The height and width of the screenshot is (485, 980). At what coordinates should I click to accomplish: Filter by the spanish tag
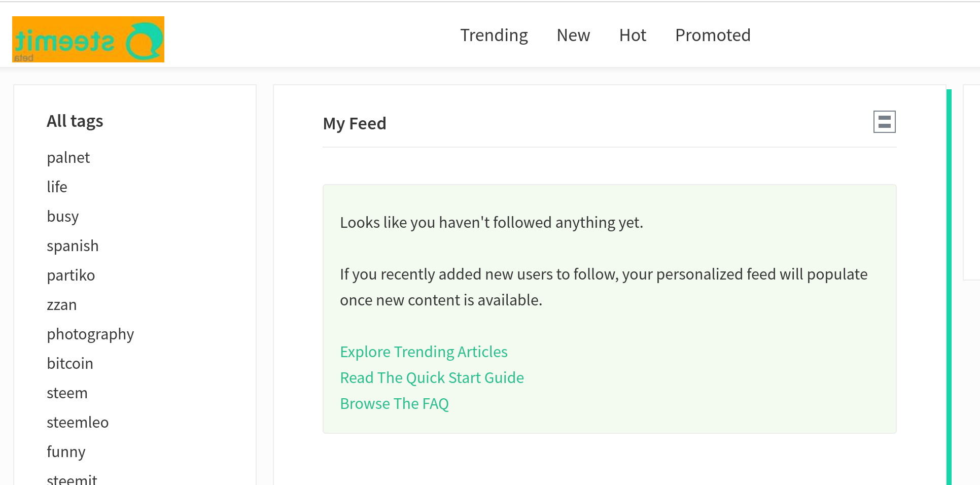73,246
